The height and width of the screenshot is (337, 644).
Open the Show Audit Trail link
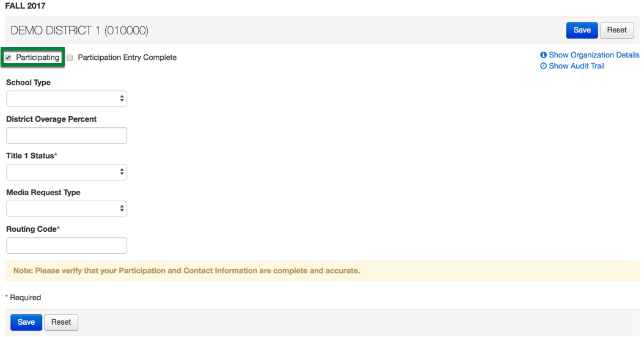click(577, 66)
